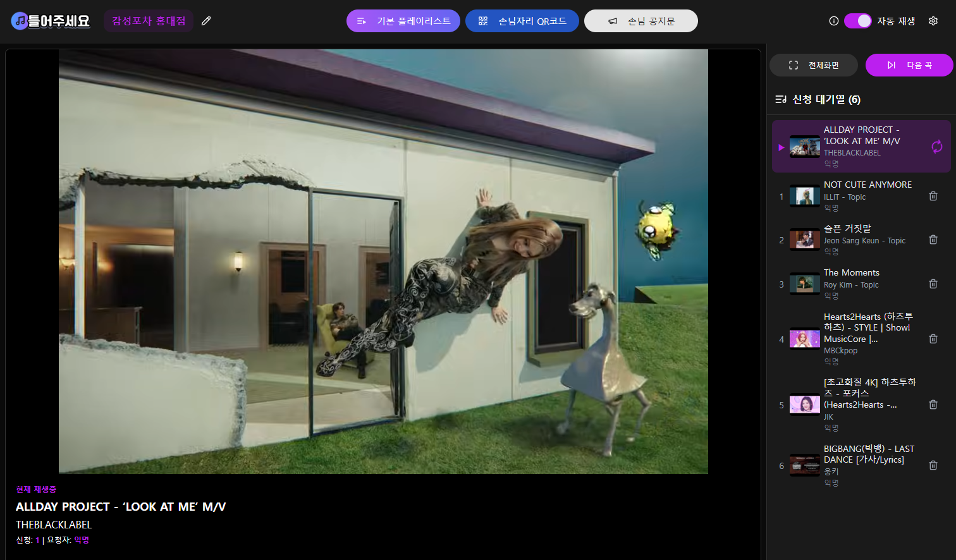Delete The Moments from request queue
Image resolution: width=956 pixels, height=560 pixels.
(x=933, y=284)
